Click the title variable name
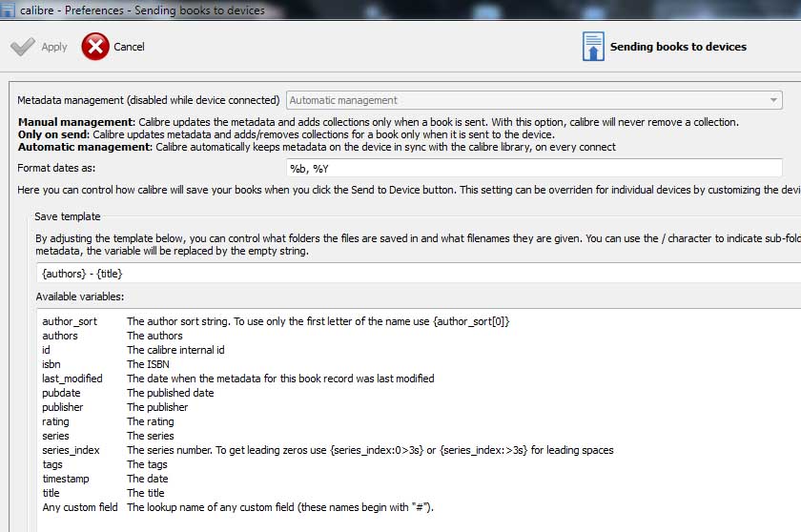The image size is (801, 532). coord(51,493)
